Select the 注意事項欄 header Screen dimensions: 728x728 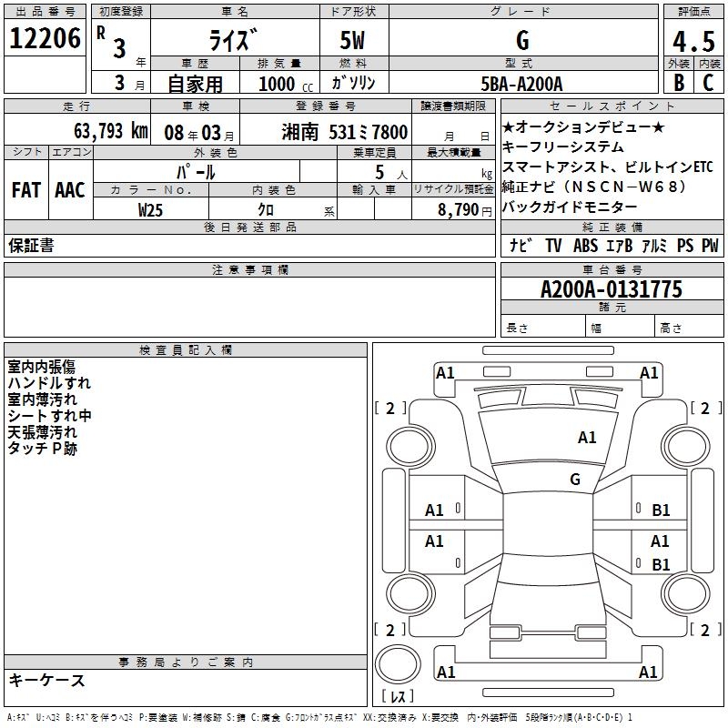[249, 269]
